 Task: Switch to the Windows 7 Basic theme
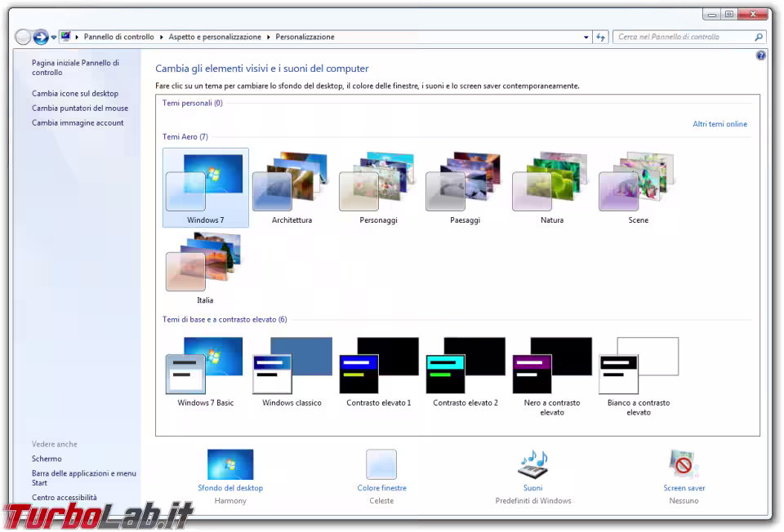(205, 372)
